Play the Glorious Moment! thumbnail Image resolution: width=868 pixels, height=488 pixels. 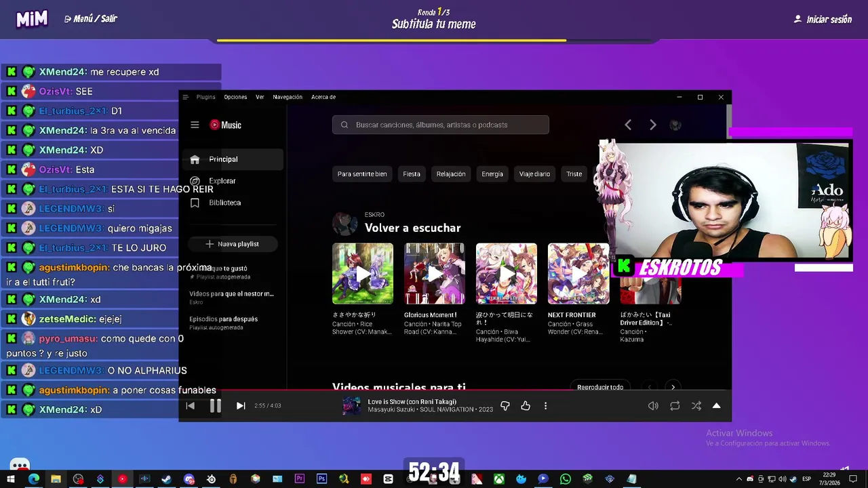point(435,274)
